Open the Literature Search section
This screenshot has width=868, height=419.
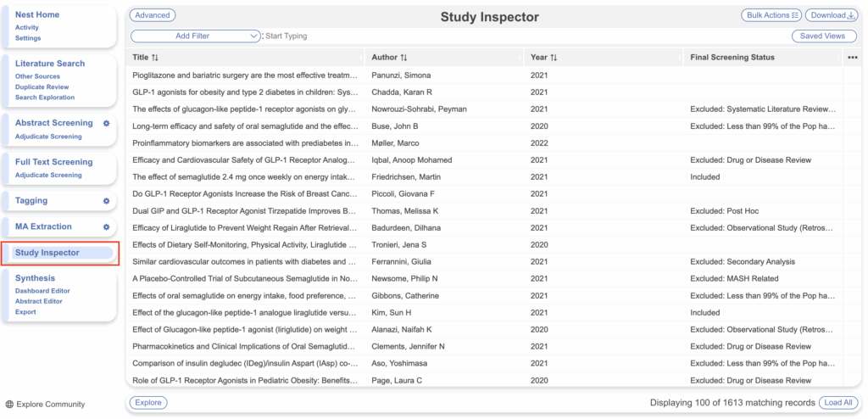[x=50, y=64]
